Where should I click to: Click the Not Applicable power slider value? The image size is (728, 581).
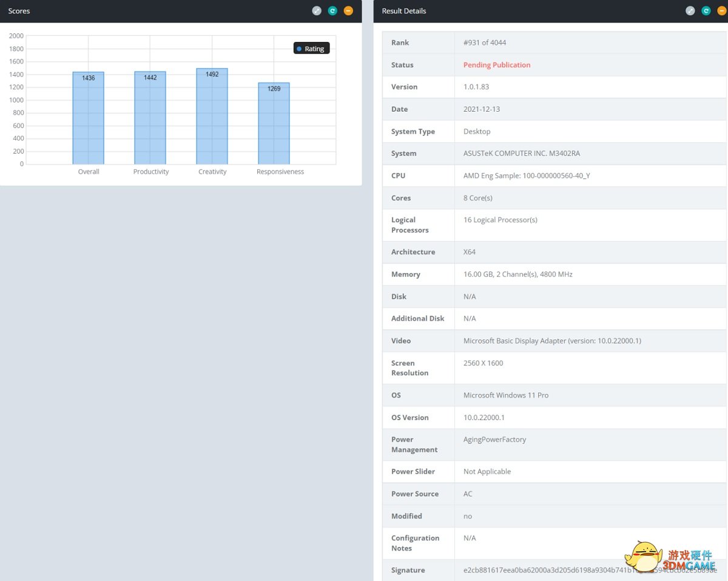pos(487,472)
